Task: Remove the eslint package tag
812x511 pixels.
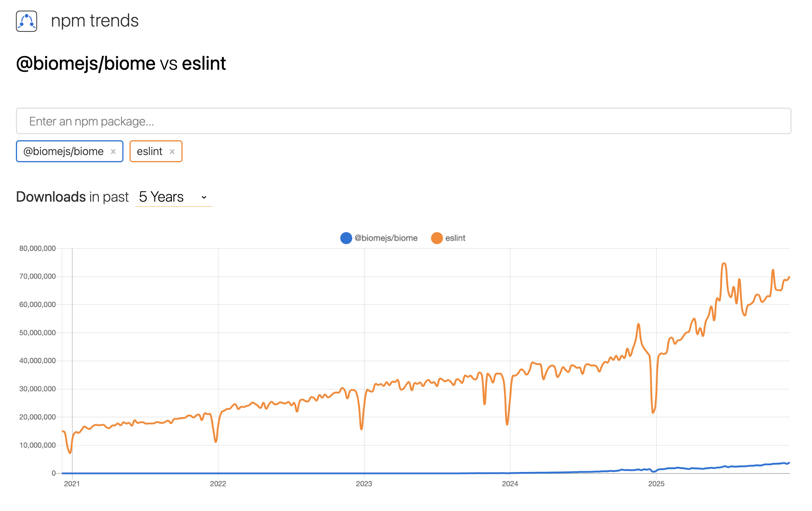Action: tap(172, 152)
